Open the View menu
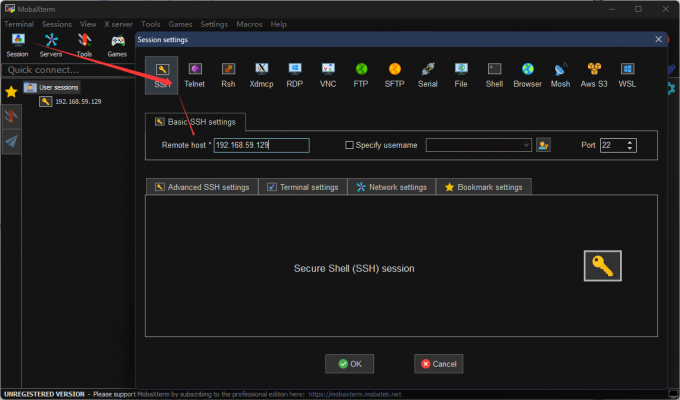This screenshot has height=400, width=680. click(88, 24)
